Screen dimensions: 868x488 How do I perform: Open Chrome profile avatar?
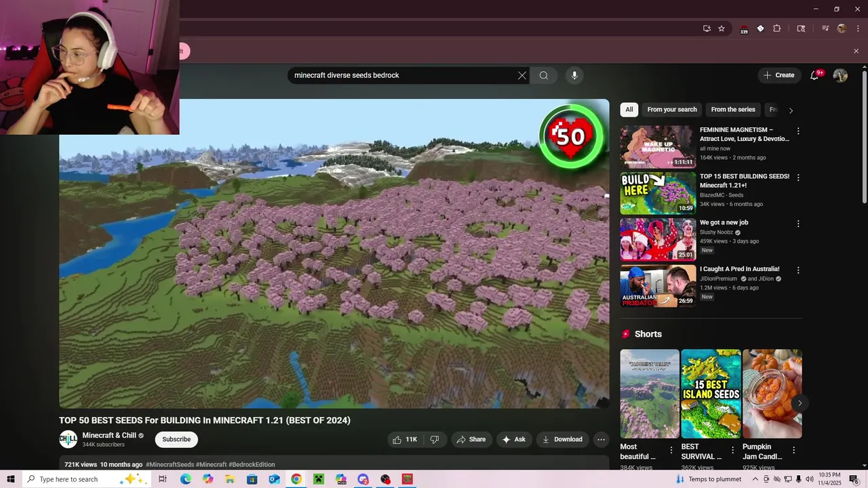pyautogui.click(x=842, y=28)
